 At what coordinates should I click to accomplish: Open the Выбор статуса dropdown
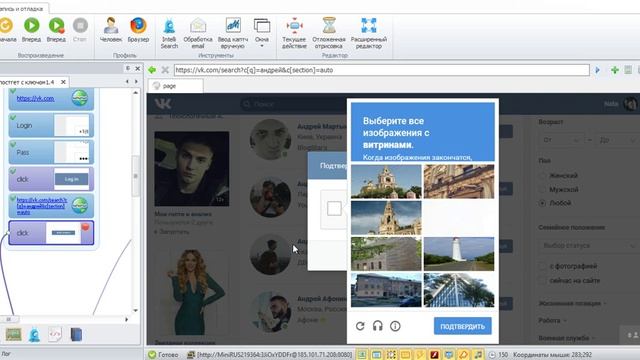(588, 246)
